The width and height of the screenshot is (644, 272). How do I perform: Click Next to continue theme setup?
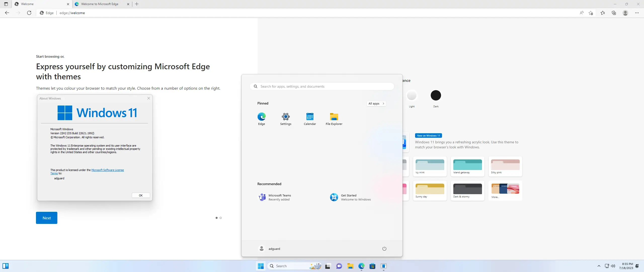(47, 218)
